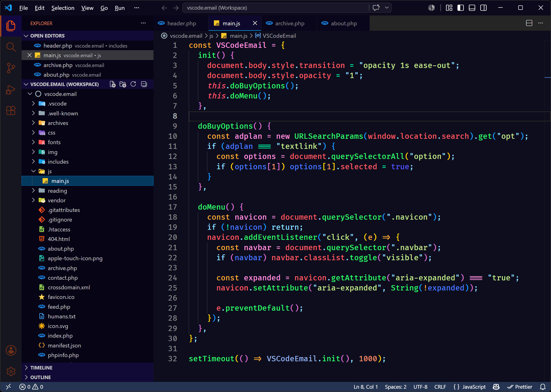
Task: Click the New File icon in workspace header
Action: (112, 84)
